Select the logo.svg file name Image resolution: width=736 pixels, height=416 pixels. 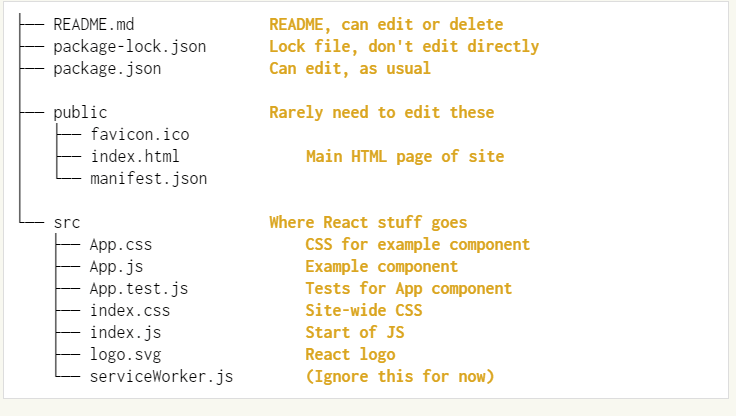[x=125, y=354]
